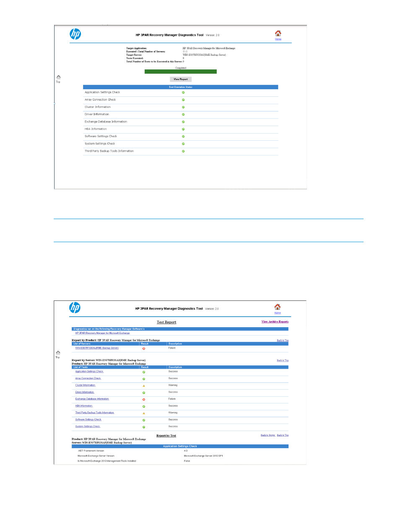Image resolution: width=400 pixels, height=532 pixels.
Task: Click the home icon in the upper diagnostics page
Action: 278,34
